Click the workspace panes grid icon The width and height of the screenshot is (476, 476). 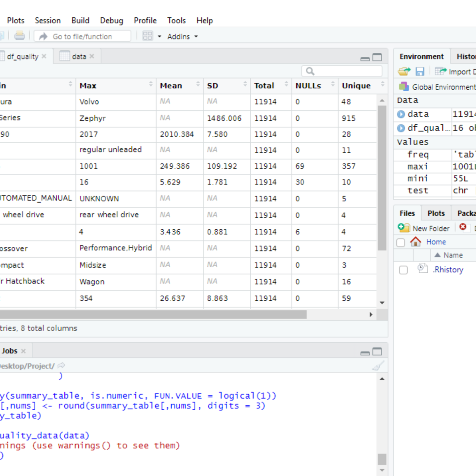(x=148, y=36)
